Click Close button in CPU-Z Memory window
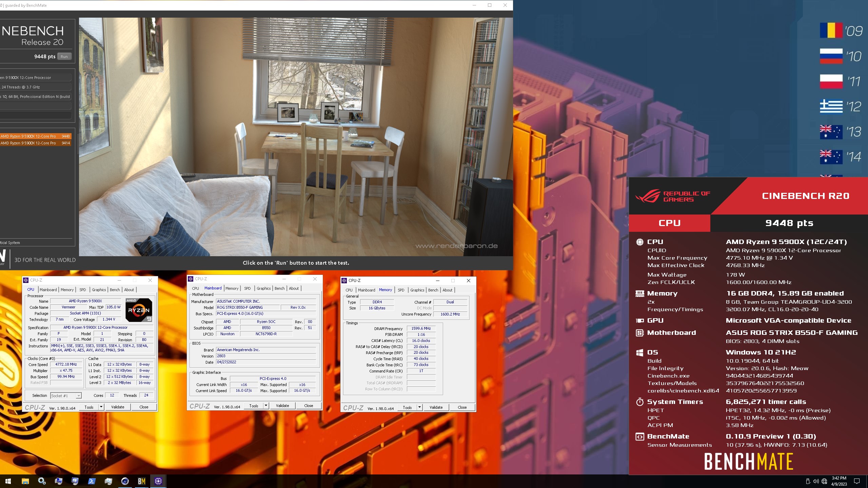The height and width of the screenshot is (488, 868). [x=462, y=407]
